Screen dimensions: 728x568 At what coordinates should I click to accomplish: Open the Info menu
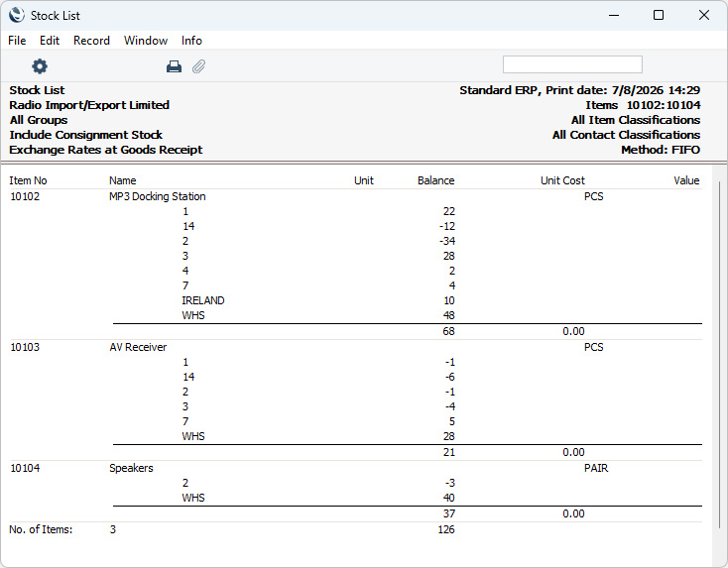191,41
